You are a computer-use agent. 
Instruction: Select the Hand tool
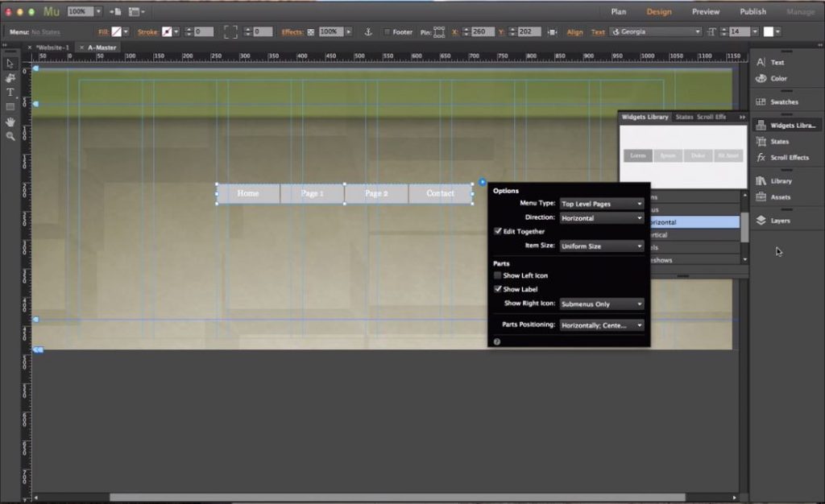(10, 122)
